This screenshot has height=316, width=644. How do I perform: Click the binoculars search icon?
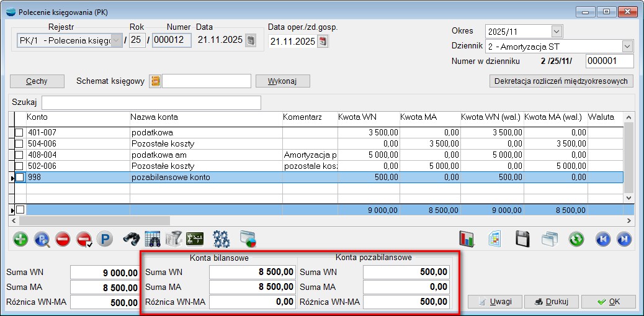[x=131, y=239]
